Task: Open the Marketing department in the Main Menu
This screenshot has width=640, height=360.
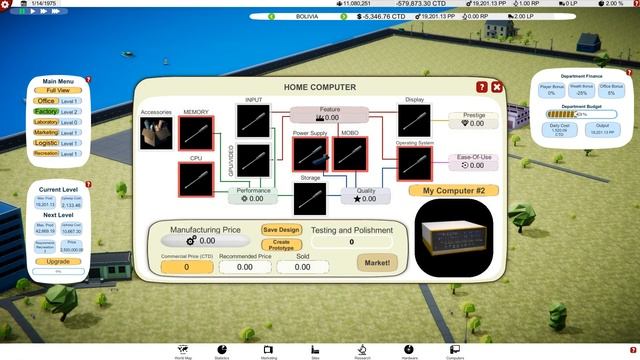Action: click(x=46, y=133)
